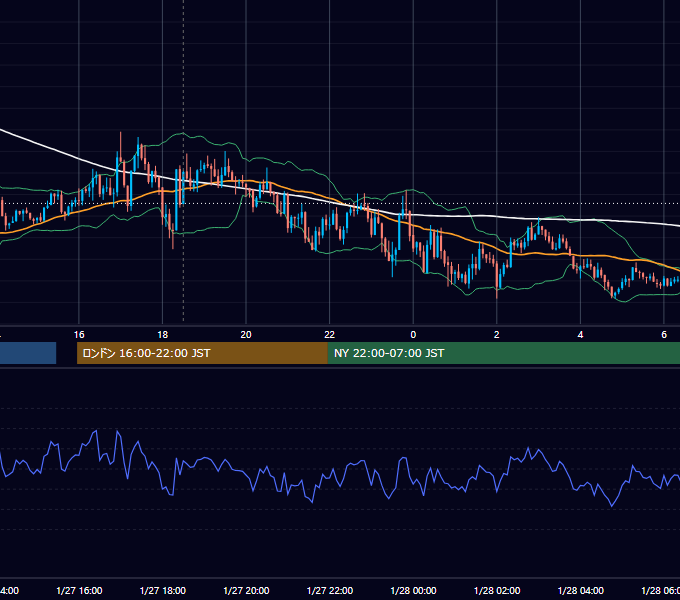
Task: Click the 20 hour axis label
Action: coord(246,335)
